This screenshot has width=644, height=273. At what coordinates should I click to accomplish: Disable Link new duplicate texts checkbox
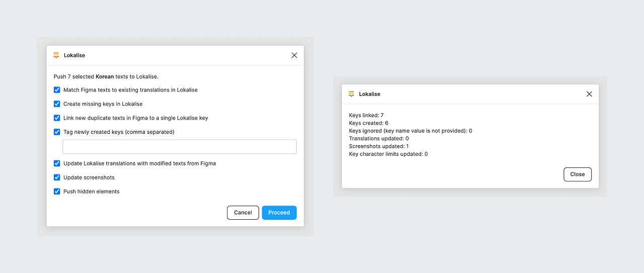pos(57,118)
